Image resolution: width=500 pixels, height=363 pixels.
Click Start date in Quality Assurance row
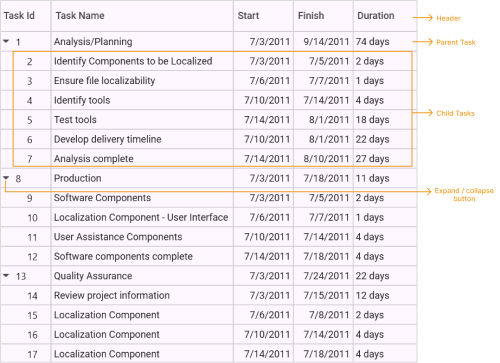[270, 276]
